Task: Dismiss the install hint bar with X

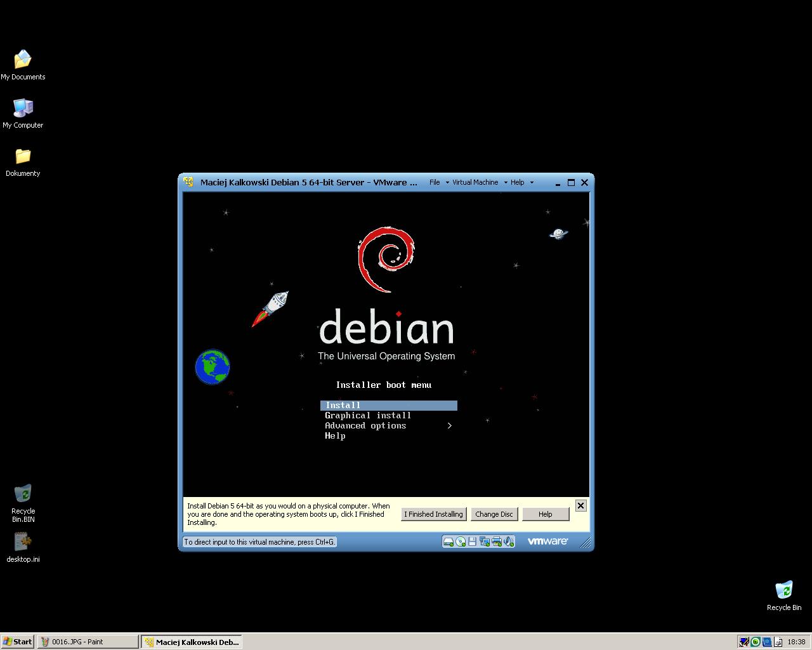Action: (x=580, y=505)
